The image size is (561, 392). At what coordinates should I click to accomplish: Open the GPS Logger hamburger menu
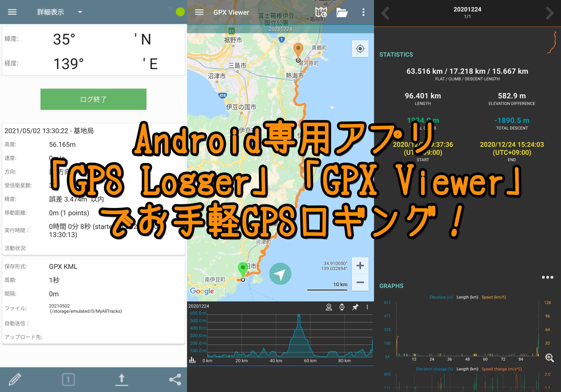click(12, 12)
